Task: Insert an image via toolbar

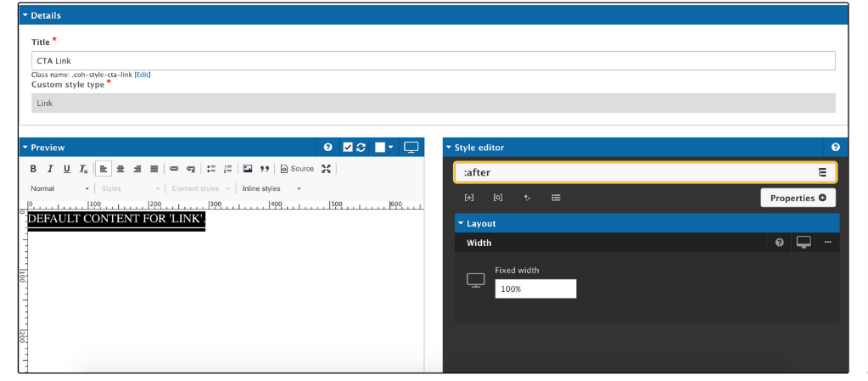Action: coord(248,169)
